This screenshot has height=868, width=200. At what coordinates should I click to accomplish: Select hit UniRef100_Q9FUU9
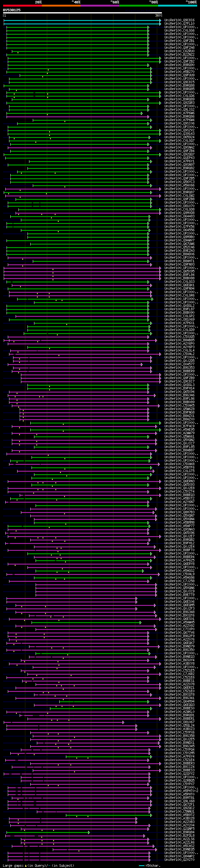(x=179, y=75)
